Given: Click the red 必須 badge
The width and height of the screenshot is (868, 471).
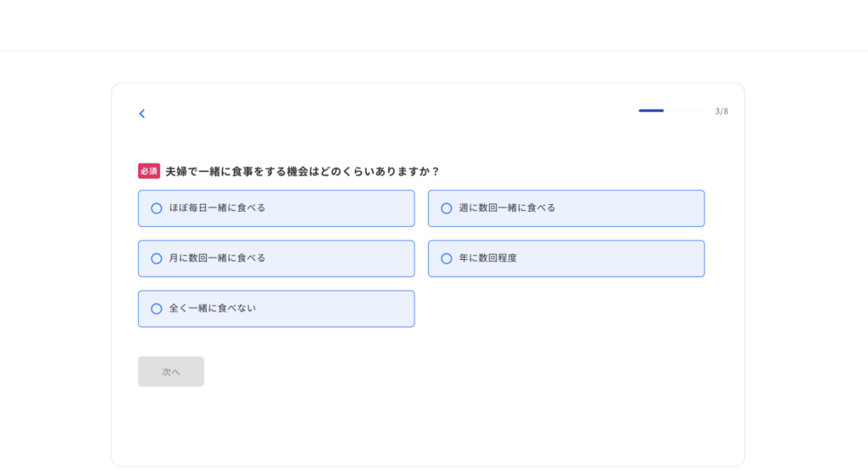Looking at the screenshot, I should click(149, 171).
